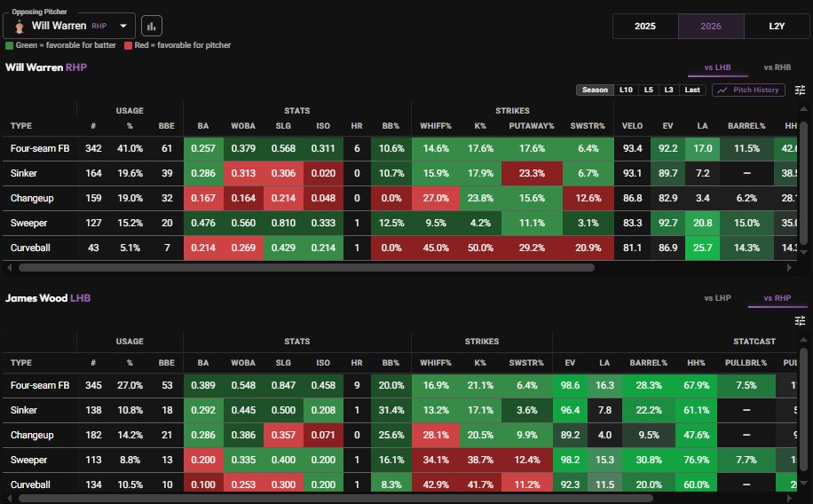The height and width of the screenshot is (504, 813).
Task: Click Will Warren Curveball row label
Action: [30, 248]
